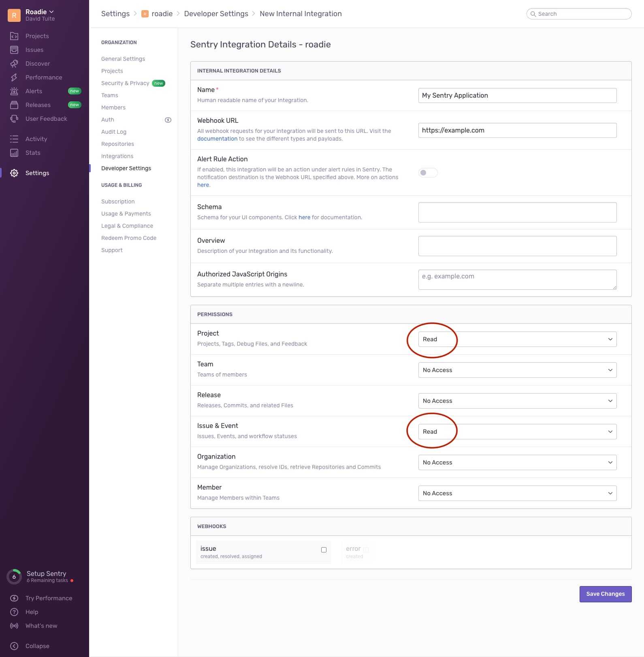Open the Organization permission dropdown
Screen dimensions: 644x657
click(x=517, y=462)
